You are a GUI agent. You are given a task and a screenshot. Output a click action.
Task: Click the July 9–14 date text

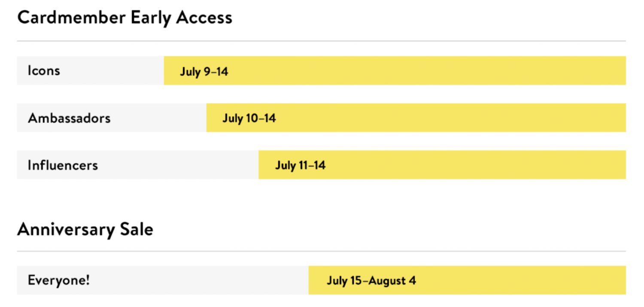tap(204, 71)
